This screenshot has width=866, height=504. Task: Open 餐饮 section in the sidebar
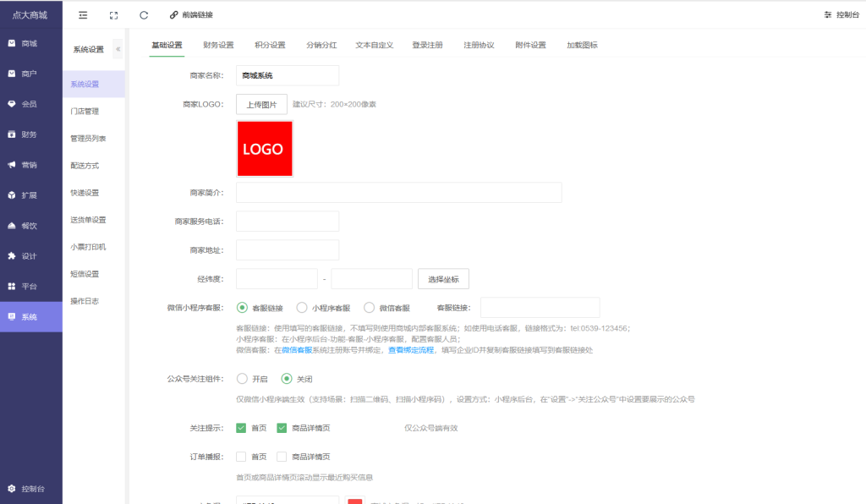coord(30,226)
